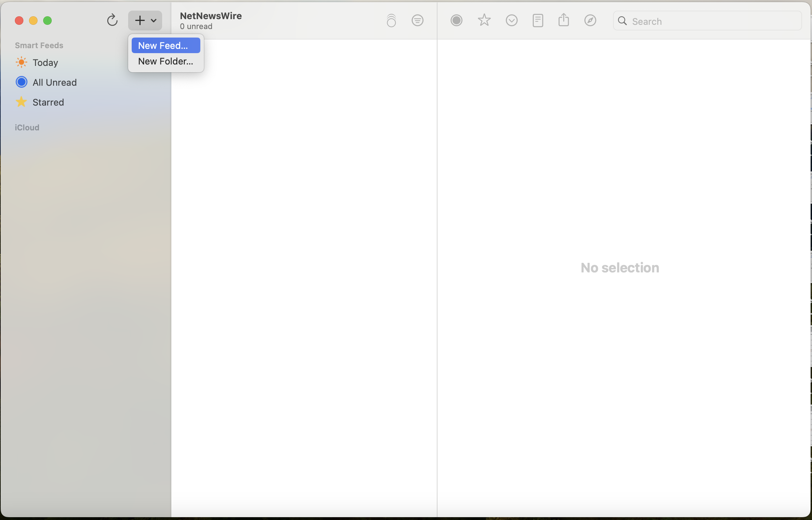Toggle the Star article icon

click(484, 21)
